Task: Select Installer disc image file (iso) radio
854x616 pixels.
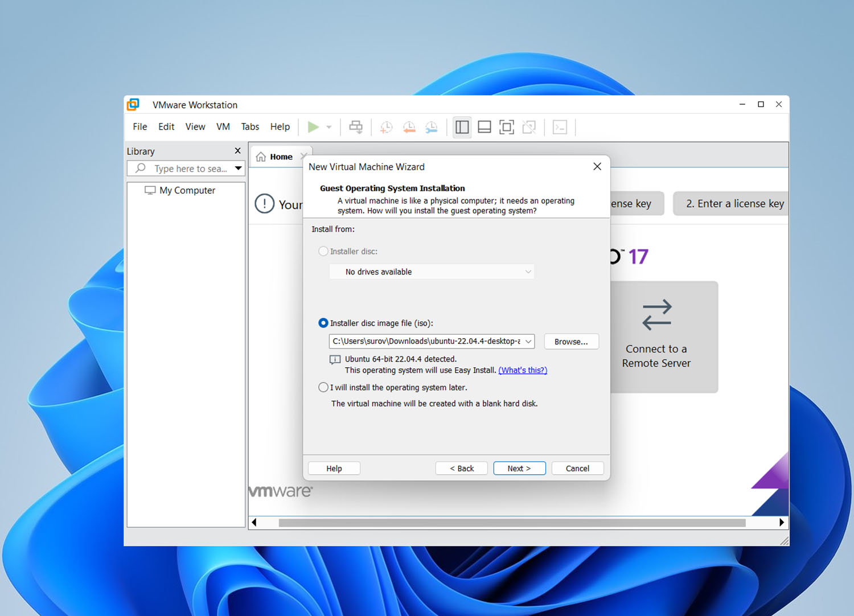Action: tap(323, 323)
